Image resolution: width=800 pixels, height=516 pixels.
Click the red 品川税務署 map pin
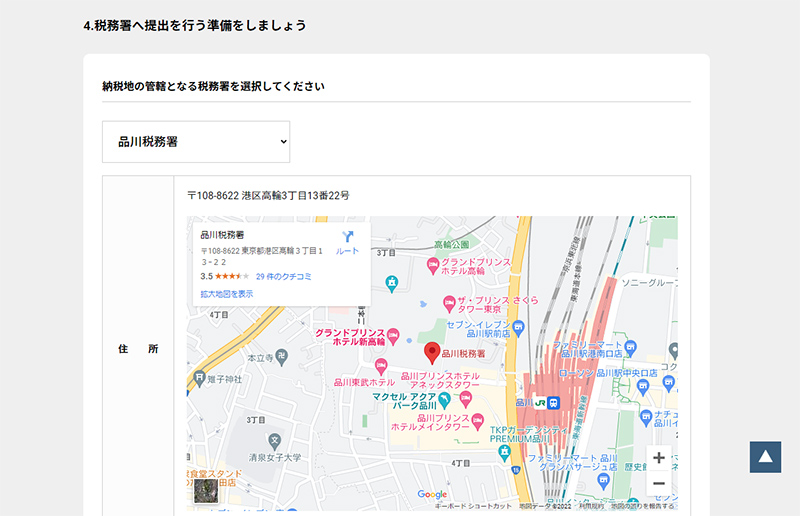432,352
